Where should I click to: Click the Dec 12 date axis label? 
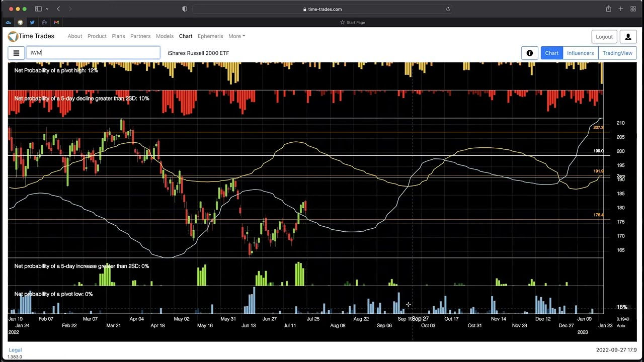[x=543, y=319]
